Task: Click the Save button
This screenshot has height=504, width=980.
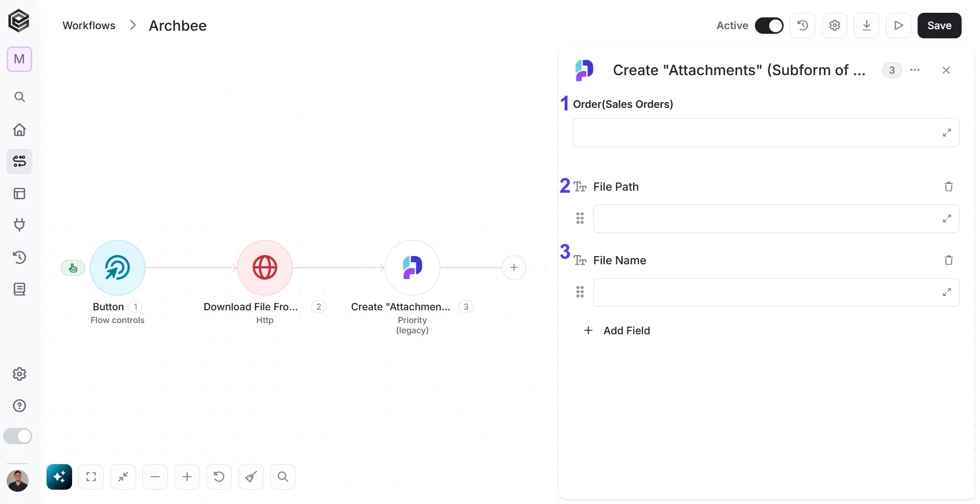Action: pos(940,26)
